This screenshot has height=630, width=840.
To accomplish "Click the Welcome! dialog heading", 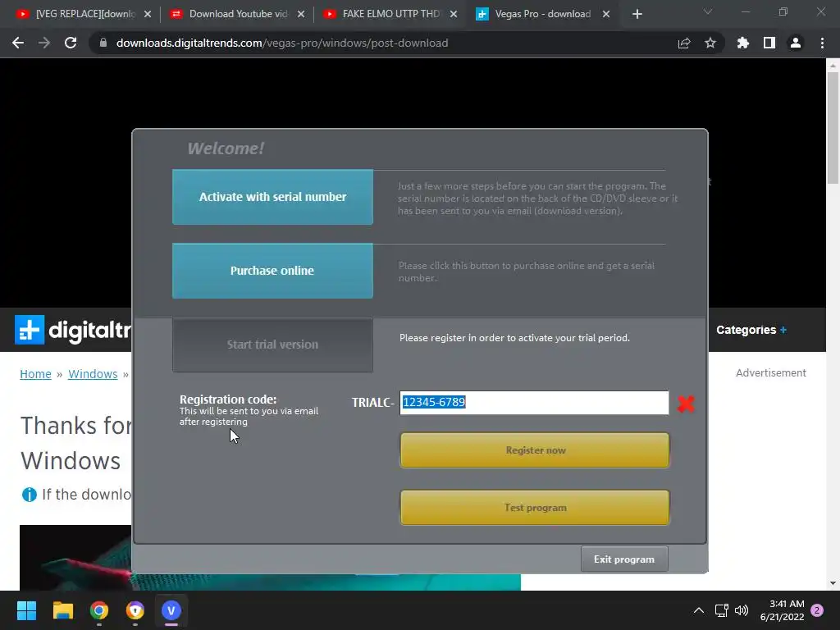I will point(226,148).
